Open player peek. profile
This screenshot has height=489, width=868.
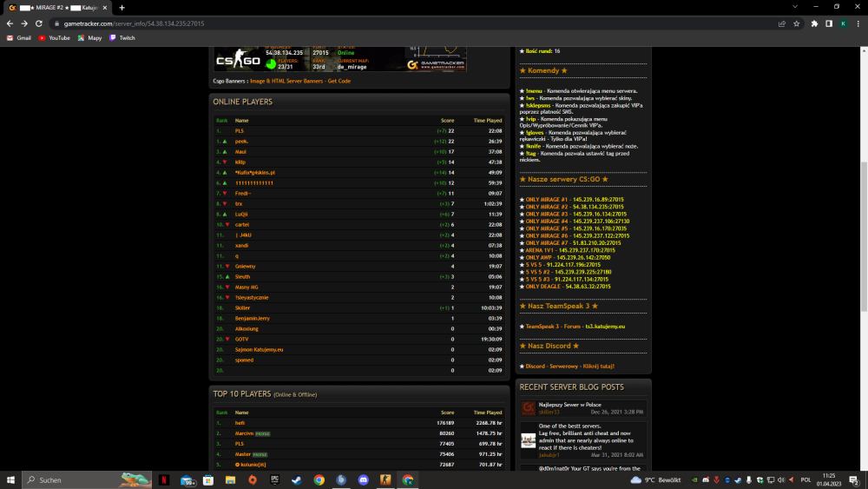click(x=241, y=142)
